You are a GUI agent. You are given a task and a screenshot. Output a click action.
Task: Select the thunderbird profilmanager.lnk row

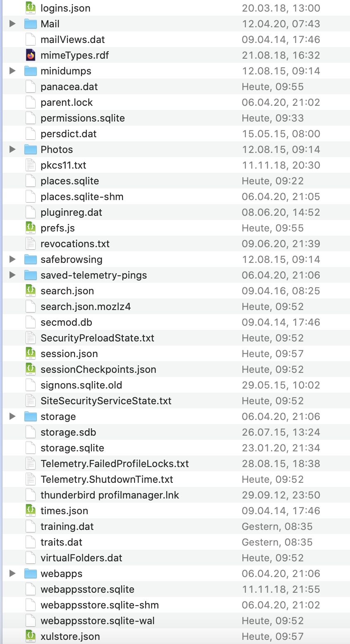(x=176, y=495)
